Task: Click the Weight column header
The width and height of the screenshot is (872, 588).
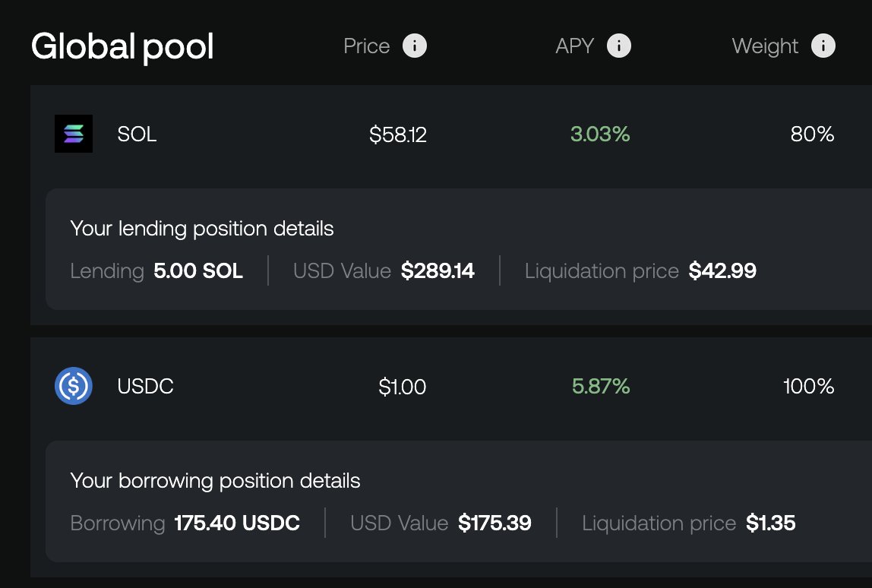Action: point(765,46)
